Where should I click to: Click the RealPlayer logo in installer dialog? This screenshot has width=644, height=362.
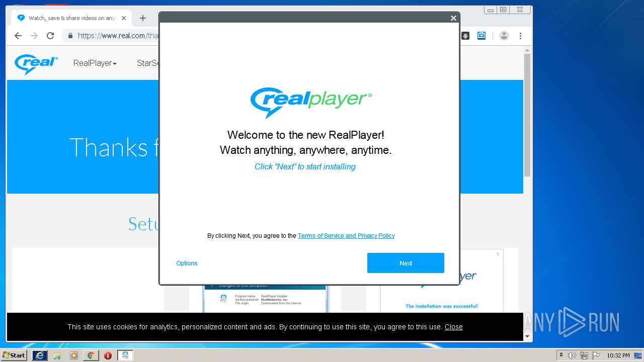pos(311,102)
